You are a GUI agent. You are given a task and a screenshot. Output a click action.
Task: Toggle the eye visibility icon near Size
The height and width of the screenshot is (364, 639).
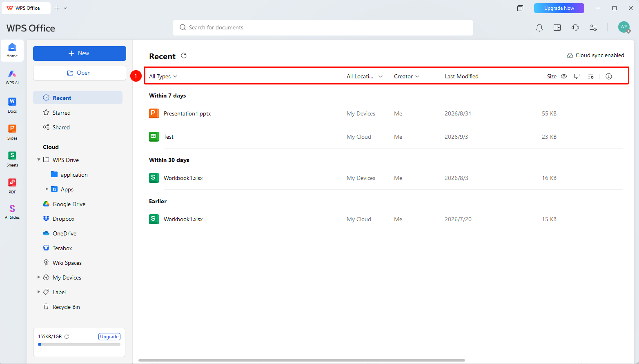[x=564, y=76]
